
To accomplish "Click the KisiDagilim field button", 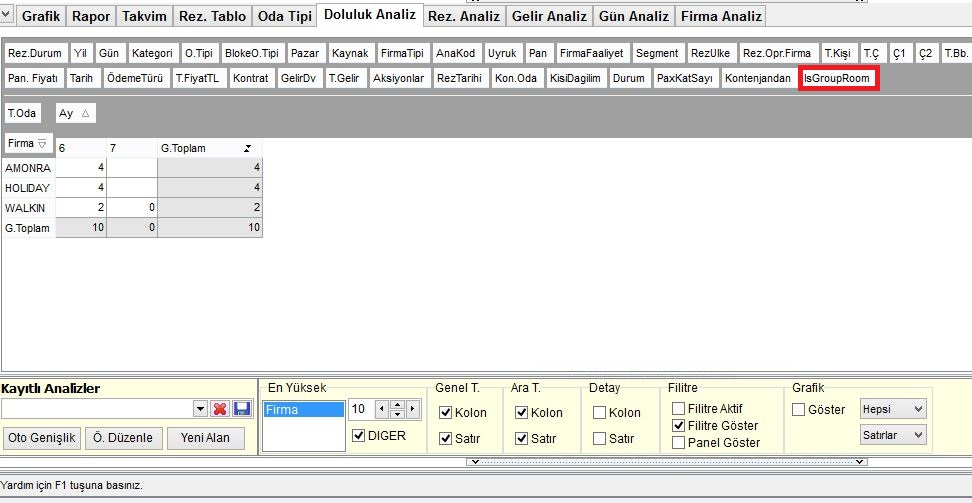I will coord(575,79).
